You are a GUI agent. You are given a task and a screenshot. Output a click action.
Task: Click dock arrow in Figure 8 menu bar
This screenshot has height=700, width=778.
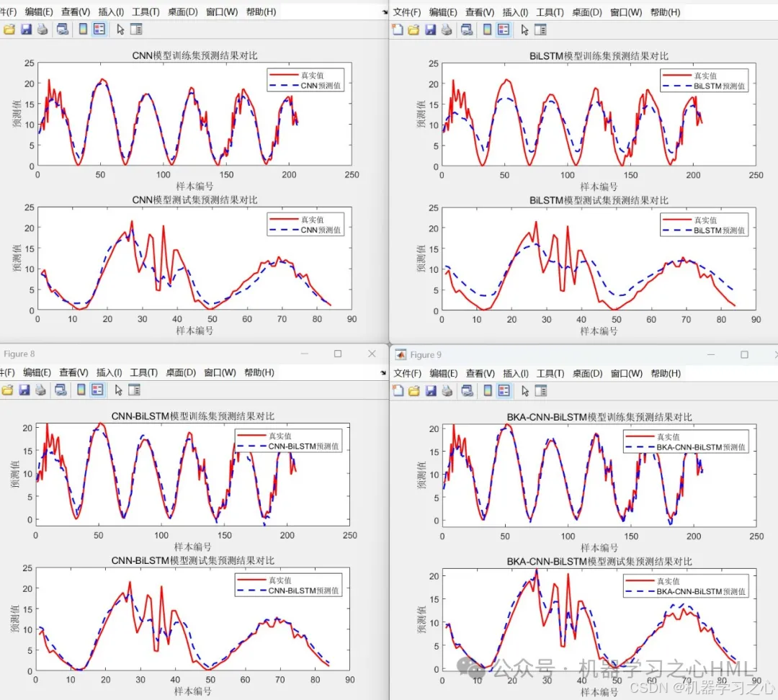coord(383,372)
